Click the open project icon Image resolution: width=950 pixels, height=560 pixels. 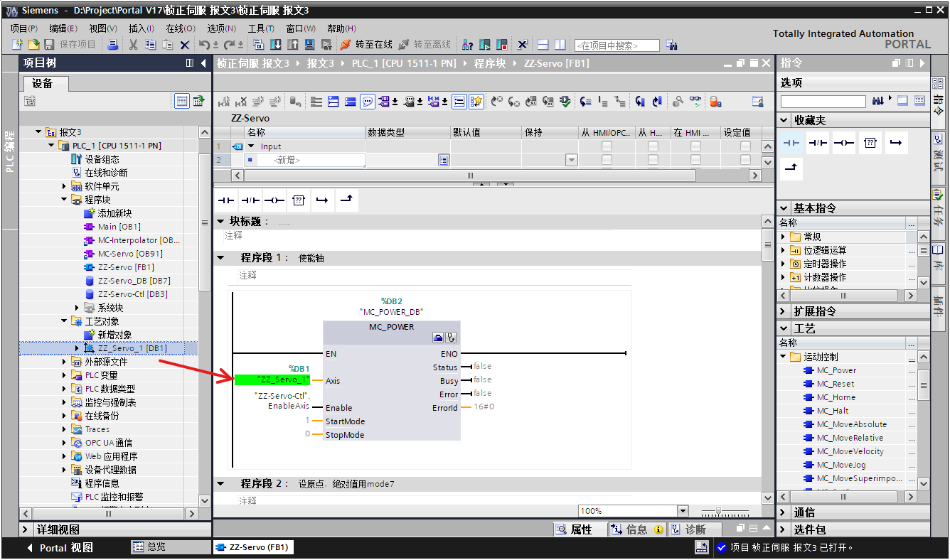click(33, 45)
